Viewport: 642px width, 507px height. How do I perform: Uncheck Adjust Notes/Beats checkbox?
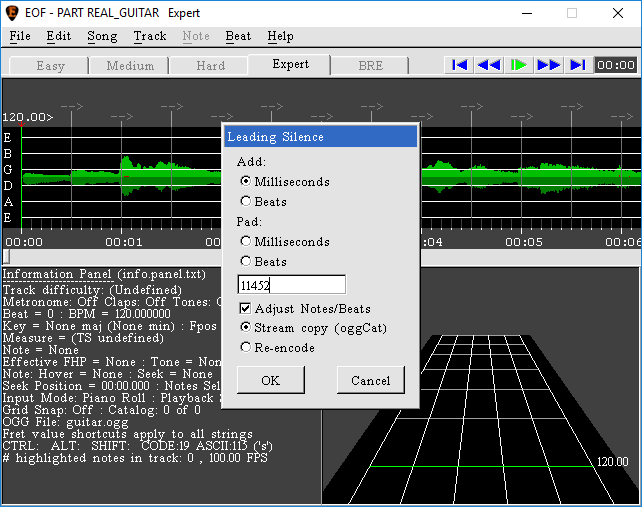(246, 309)
